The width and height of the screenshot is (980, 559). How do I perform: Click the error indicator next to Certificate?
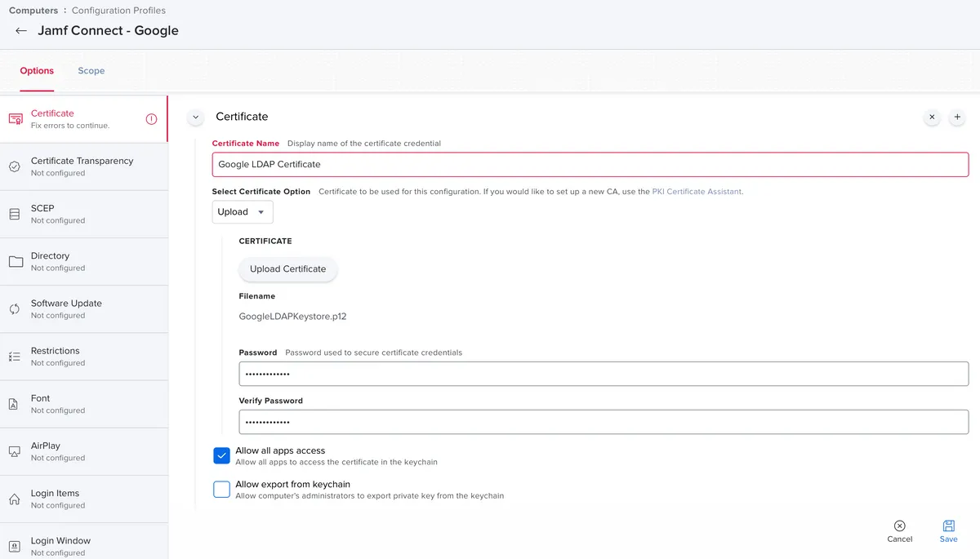tap(151, 118)
